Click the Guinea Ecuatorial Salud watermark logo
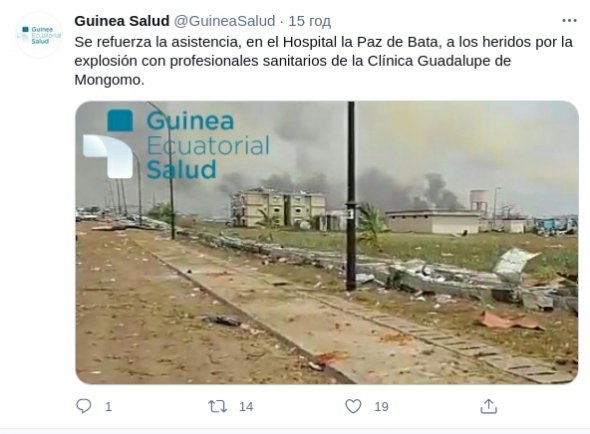Screen dimensions: 590x434 [176, 144]
